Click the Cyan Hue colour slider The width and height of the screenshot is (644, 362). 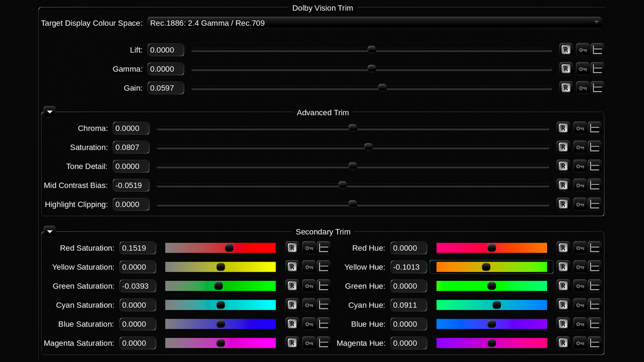point(492,305)
